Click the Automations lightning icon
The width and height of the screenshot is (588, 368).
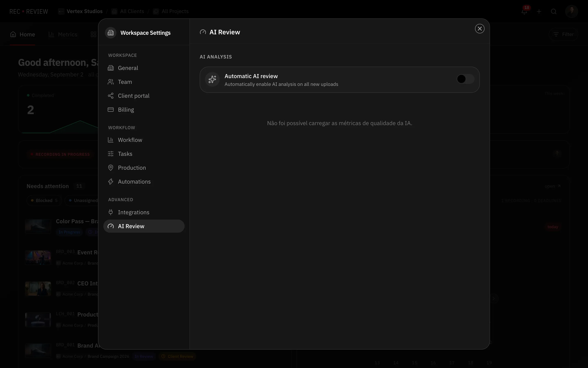(110, 182)
